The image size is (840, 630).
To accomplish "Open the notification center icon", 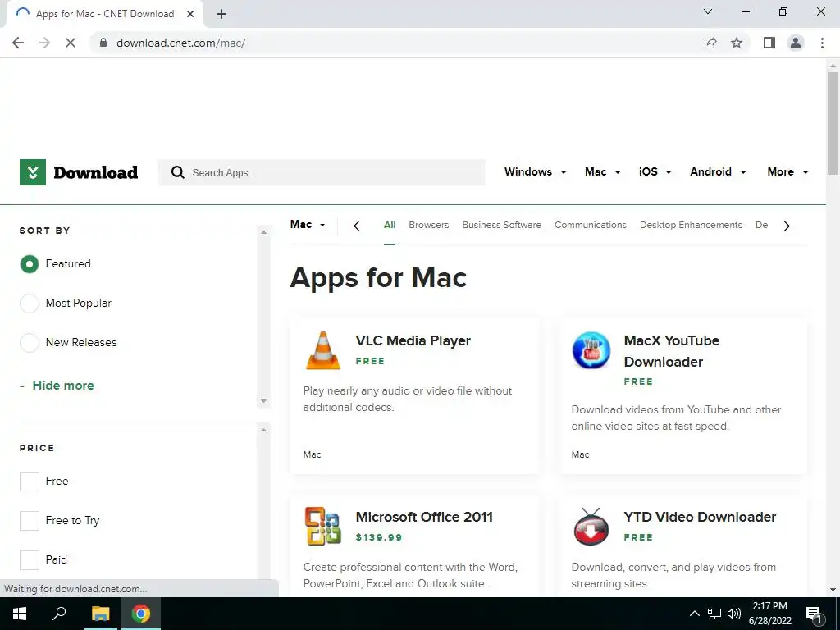I will point(815,614).
